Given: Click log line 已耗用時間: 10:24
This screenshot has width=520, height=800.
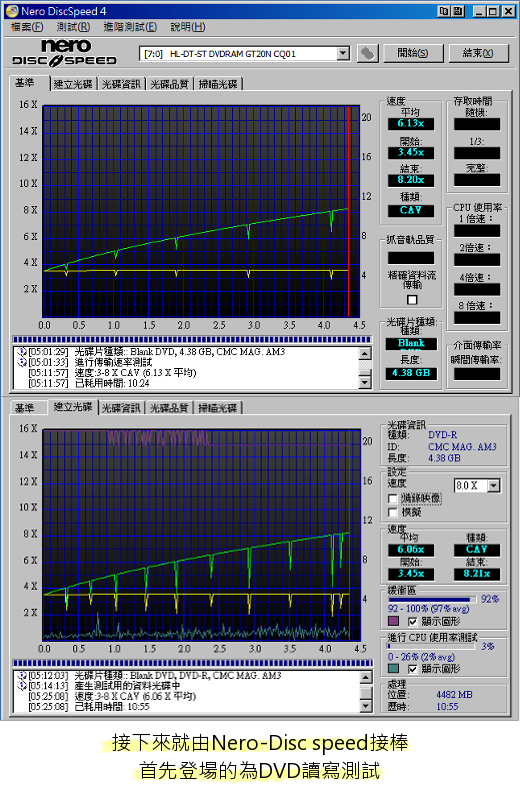Looking at the screenshot, I should (112, 383).
